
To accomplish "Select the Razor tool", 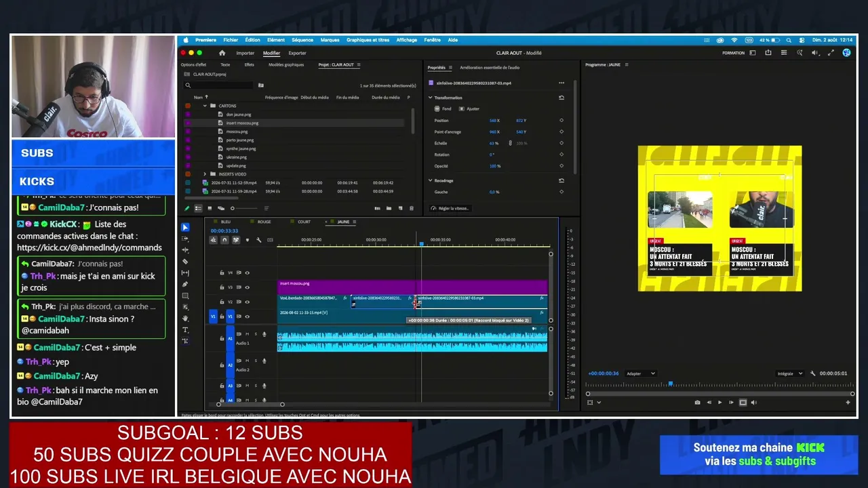I will point(185,262).
